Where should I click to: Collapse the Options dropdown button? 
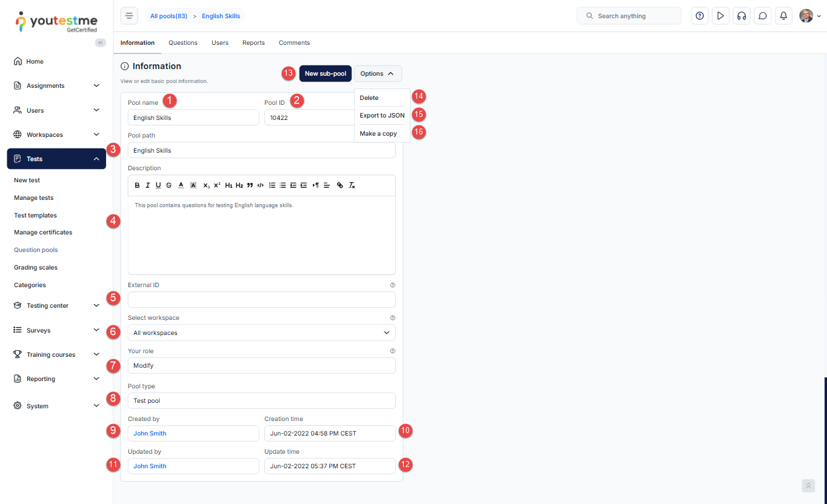click(x=377, y=74)
